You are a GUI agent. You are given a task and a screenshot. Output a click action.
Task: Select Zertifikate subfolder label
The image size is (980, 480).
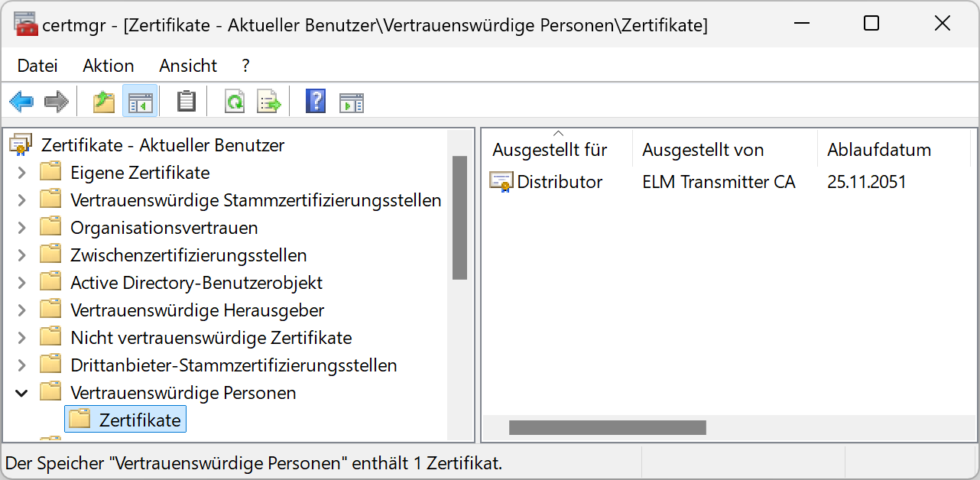[x=140, y=420]
